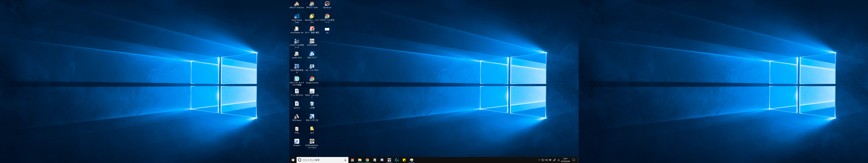
Task: Open the Dropbox desktop shortcut
Action: (297, 141)
